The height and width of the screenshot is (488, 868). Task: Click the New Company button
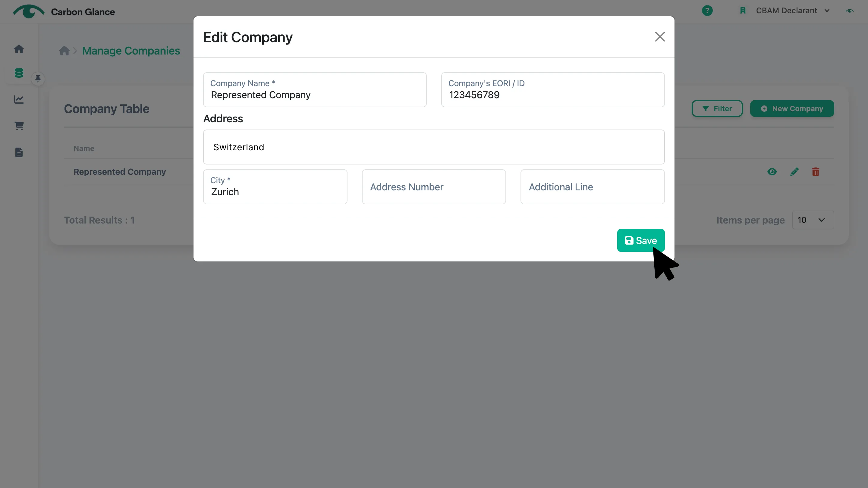click(792, 108)
